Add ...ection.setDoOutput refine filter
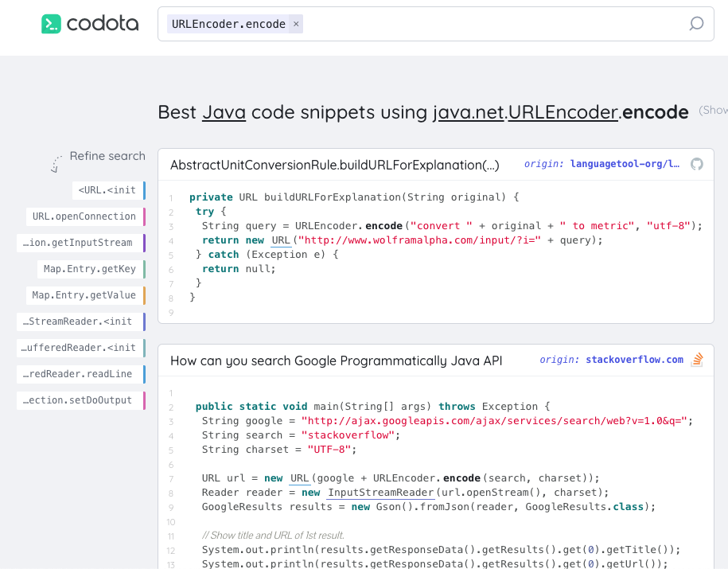728x569 pixels. click(x=77, y=400)
